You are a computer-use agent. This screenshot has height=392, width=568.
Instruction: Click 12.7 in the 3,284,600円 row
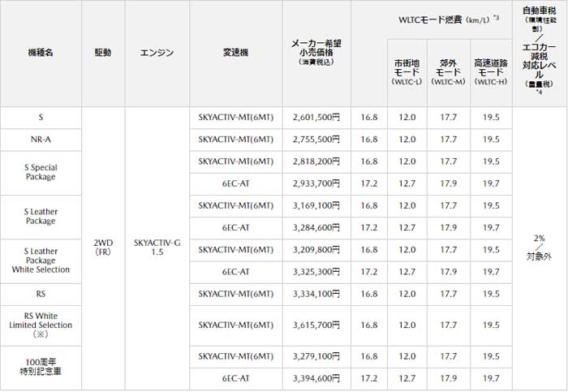(407, 228)
